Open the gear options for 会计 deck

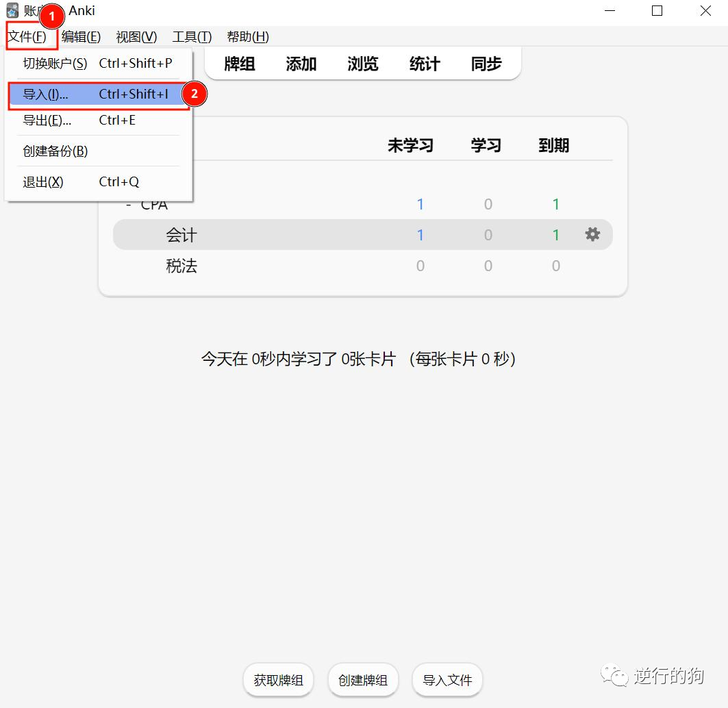pos(592,234)
